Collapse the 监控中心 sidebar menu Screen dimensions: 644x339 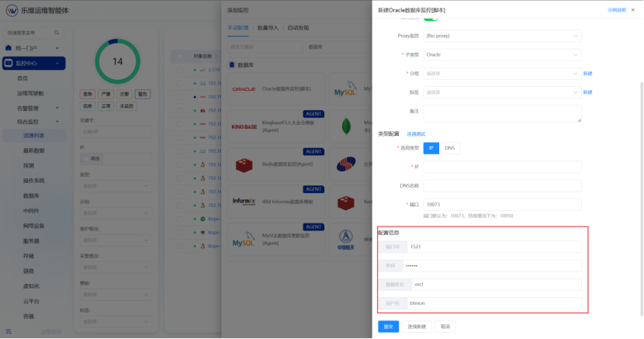click(57, 63)
